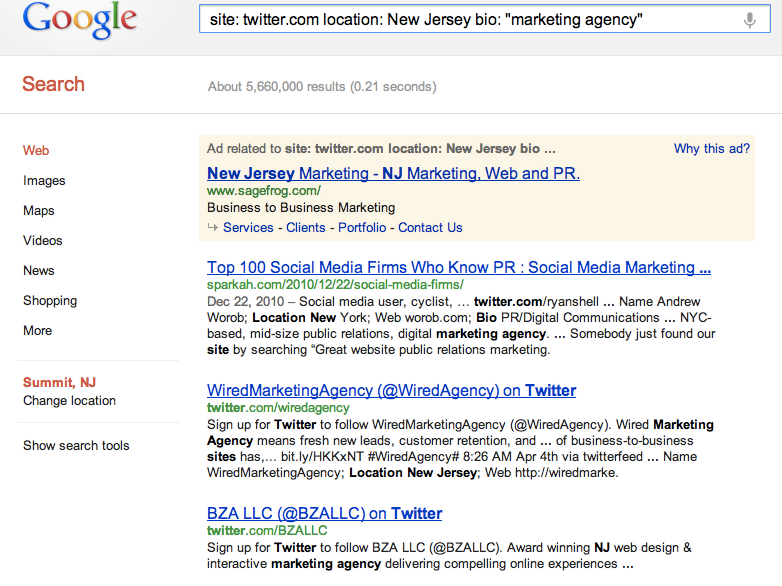Click the search query input field
The image size is (782, 586).
coord(460,20)
